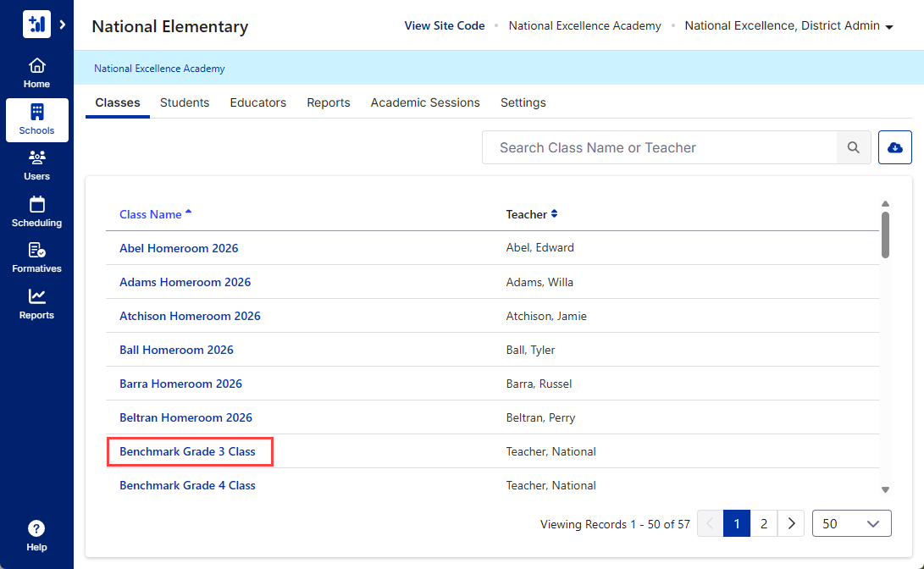924x569 pixels.
Task: Click the app logo icon
Action: [36, 25]
